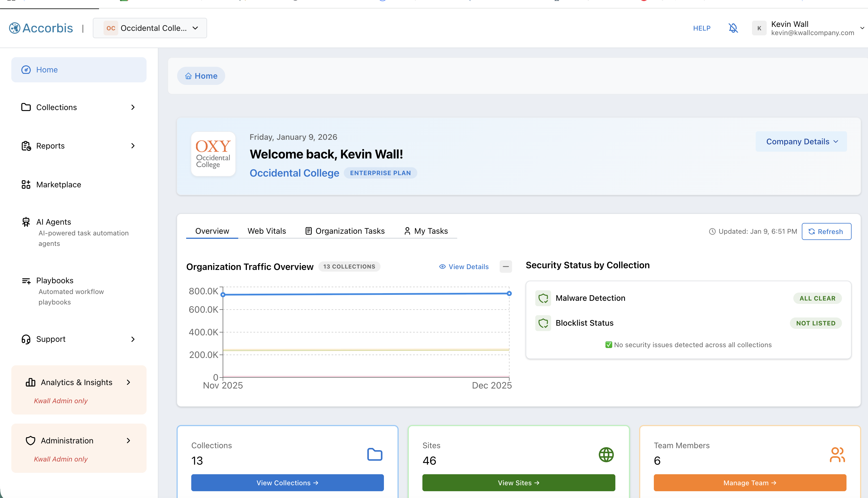Screen dimensions: 868x498
Task: Click the Administration shield icon
Action: (x=31, y=441)
